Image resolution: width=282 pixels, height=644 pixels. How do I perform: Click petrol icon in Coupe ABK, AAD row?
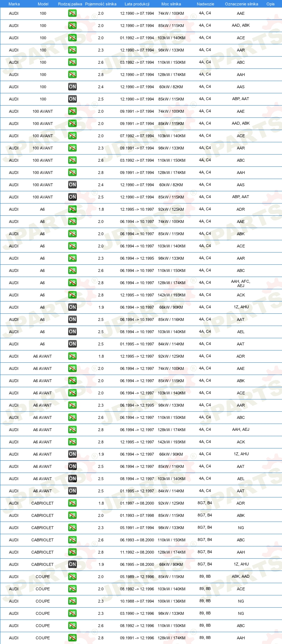pos(72,577)
